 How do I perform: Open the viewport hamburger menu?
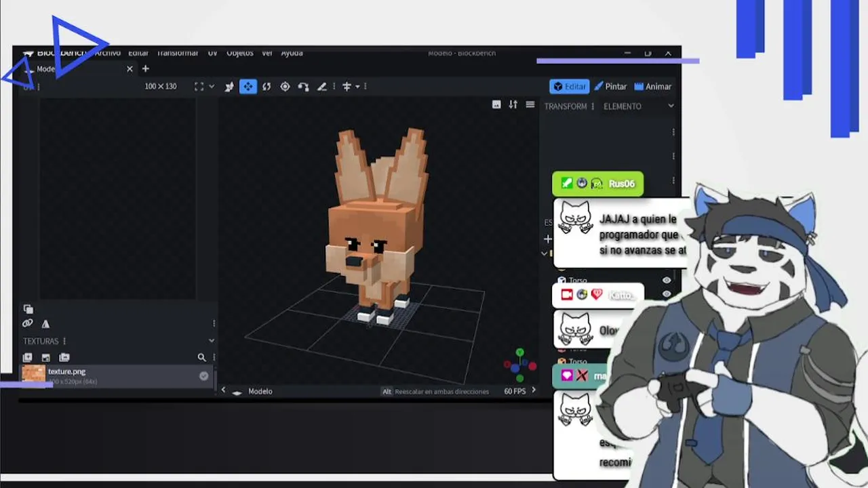click(530, 104)
